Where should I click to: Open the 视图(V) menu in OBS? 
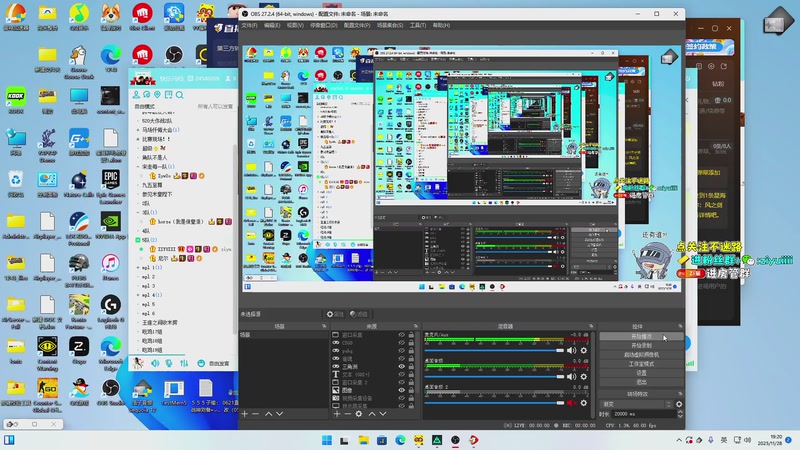click(295, 25)
